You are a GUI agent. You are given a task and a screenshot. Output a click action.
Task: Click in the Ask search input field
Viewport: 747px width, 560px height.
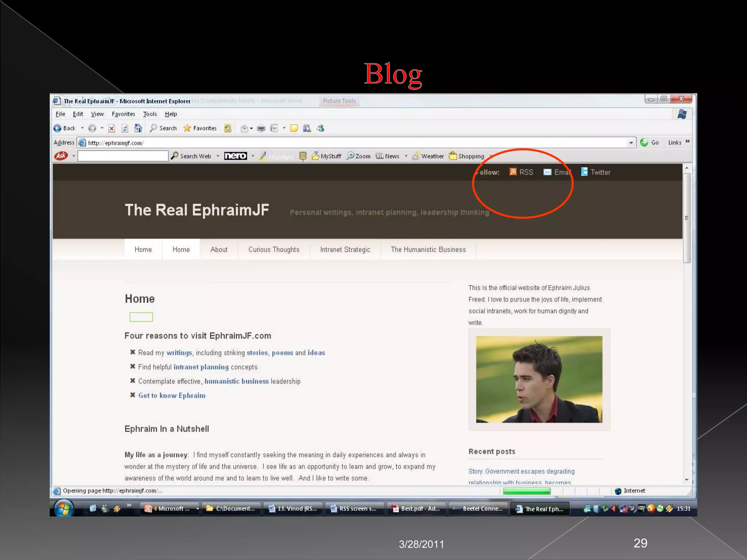123,156
